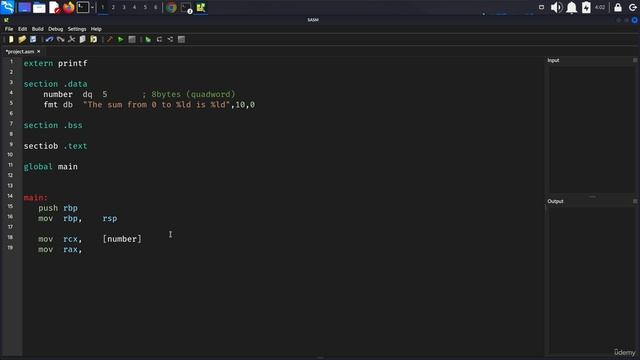Click inside the Input text area
This screenshot has width=640, height=360.
(591, 129)
